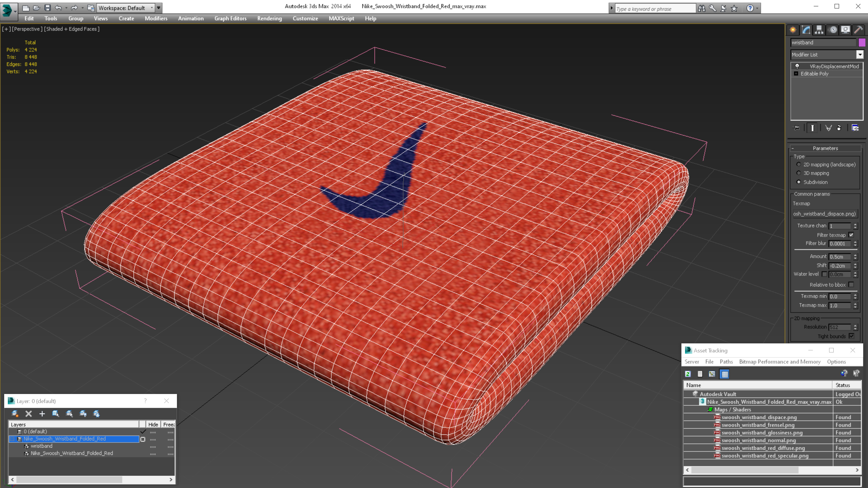
Task: Click the Project Folder icon beside Workspace
Action: pyautogui.click(x=91, y=8)
